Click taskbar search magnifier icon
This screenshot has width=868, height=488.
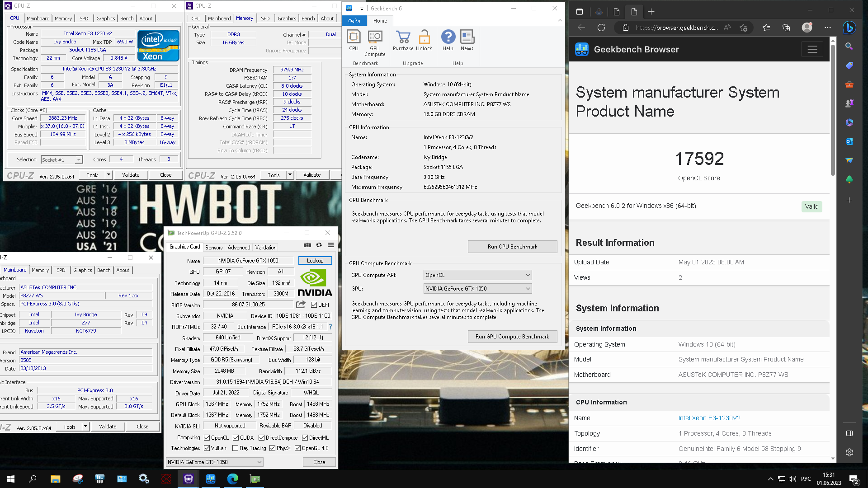33,479
